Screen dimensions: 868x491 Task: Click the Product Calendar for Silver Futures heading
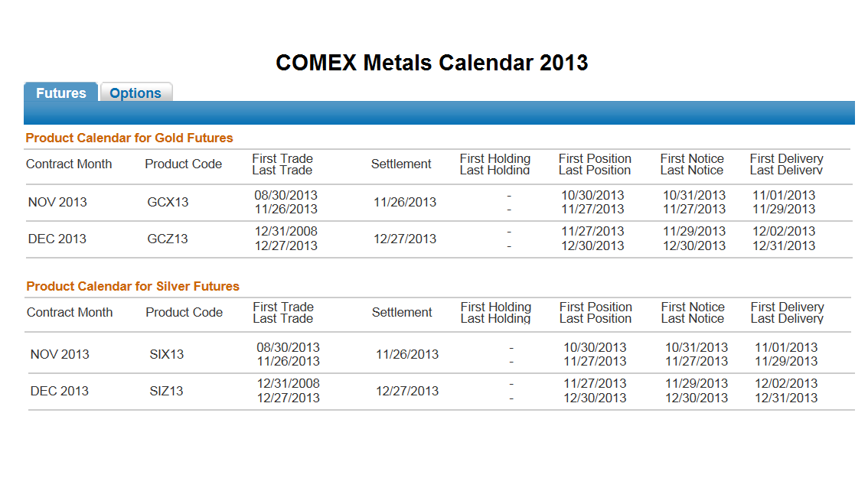[133, 287]
